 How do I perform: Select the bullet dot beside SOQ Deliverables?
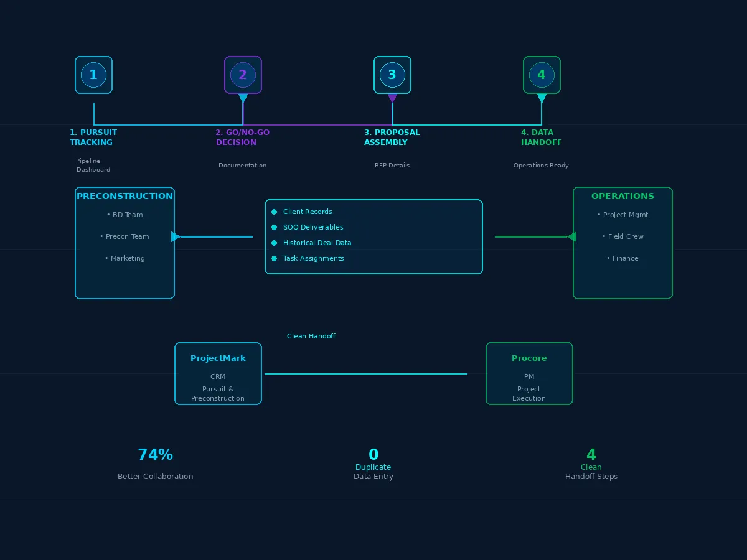click(x=274, y=227)
